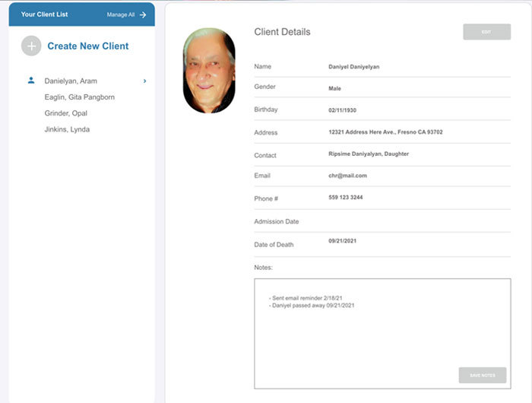Click the Phone # field label
Viewport: 532px width, 403px height.
pos(266,198)
